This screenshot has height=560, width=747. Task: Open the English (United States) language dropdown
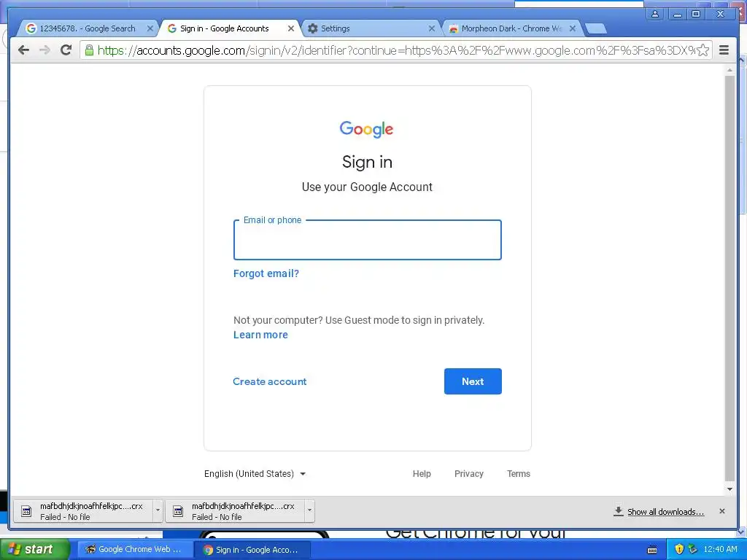coord(255,474)
